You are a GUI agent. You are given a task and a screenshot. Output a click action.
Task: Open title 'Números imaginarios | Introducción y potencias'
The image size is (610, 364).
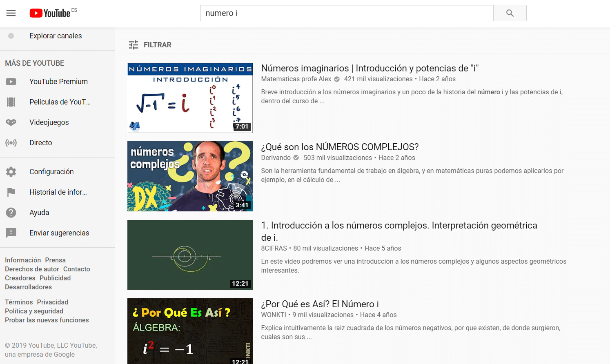coord(370,68)
